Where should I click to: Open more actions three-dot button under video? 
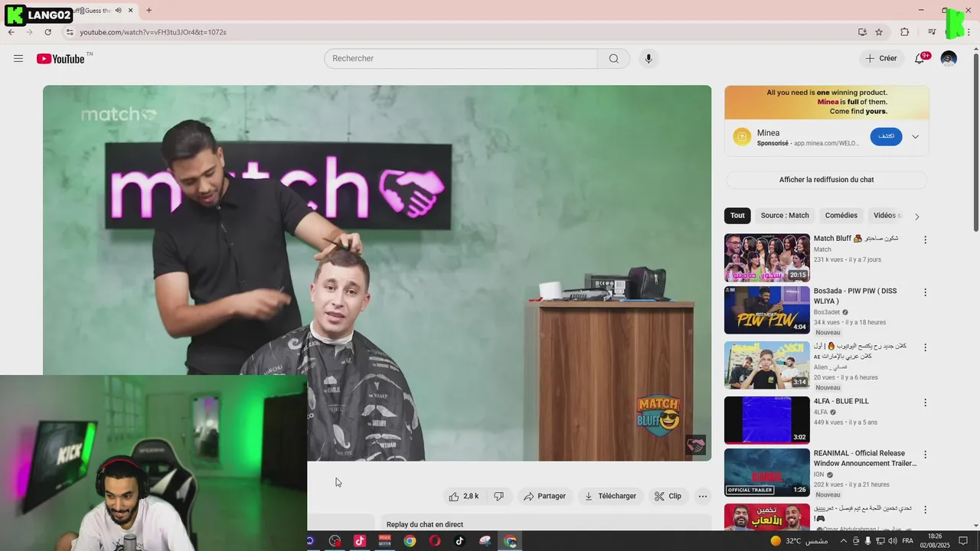point(703,496)
